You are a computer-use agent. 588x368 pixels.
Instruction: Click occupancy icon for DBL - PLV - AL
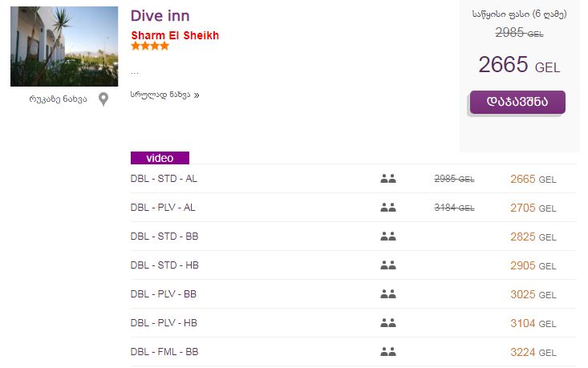coord(388,208)
